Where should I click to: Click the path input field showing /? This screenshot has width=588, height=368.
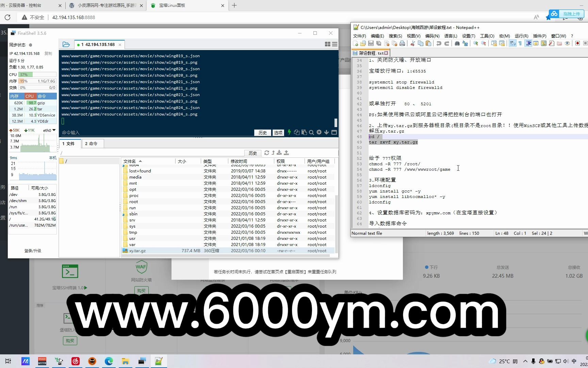pos(151,153)
